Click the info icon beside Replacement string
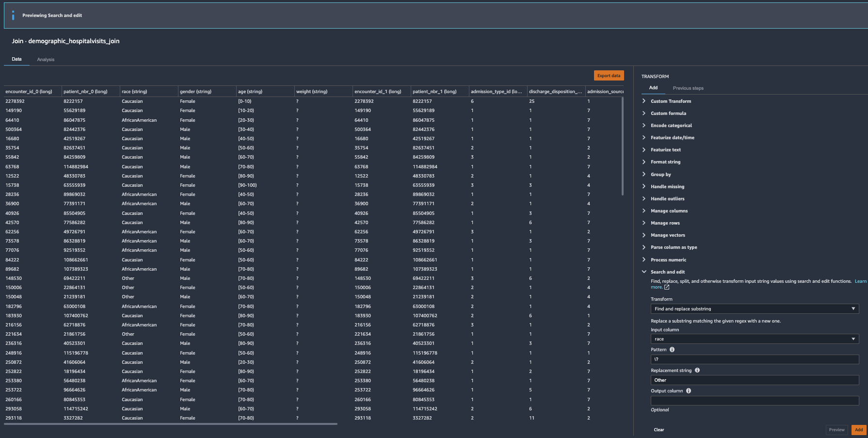The image size is (868, 438). coord(697,370)
